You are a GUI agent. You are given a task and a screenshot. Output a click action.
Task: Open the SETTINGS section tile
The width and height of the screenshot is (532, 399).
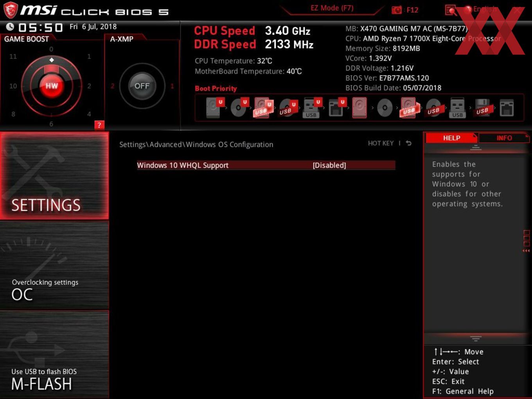click(54, 176)
